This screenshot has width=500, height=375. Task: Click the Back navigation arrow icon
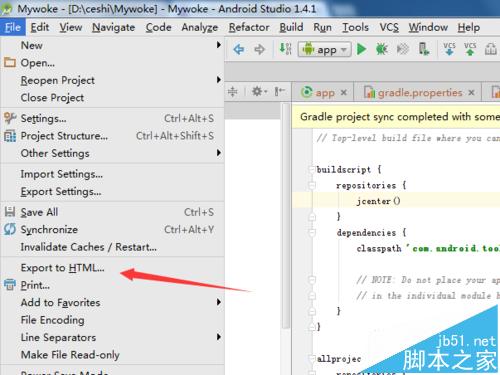[239, 50]
